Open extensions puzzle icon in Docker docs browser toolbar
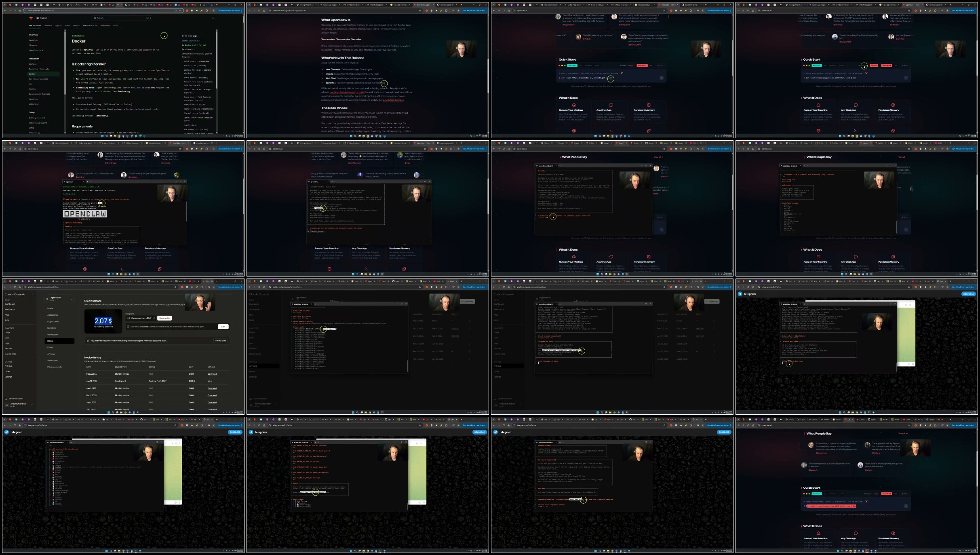This screenshot has height=555, width=980. click(207, 11)
